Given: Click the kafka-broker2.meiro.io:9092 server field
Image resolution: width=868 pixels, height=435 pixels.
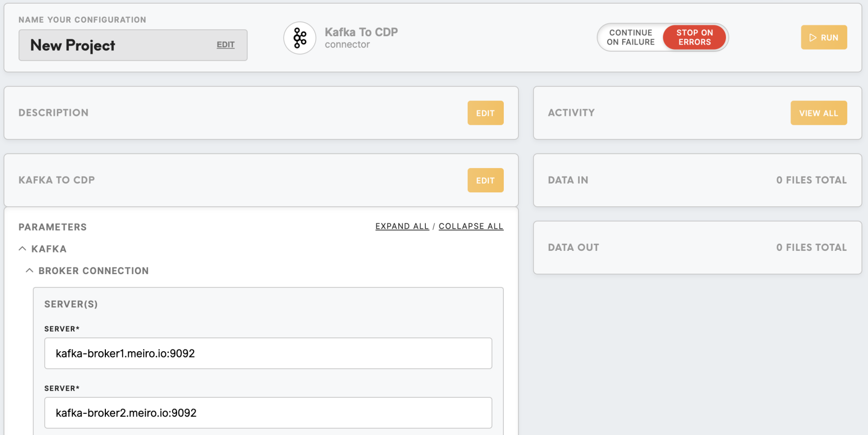Looking at the screenshot, I should 268,413.
